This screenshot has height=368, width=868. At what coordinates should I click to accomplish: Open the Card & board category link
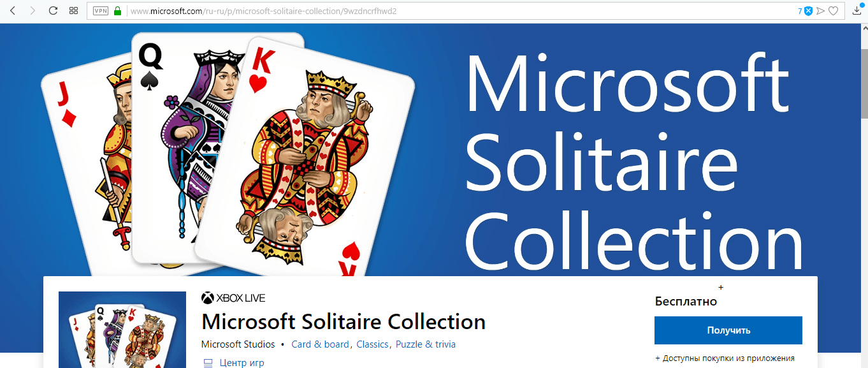pyautogui.click(x=320, y=344)
